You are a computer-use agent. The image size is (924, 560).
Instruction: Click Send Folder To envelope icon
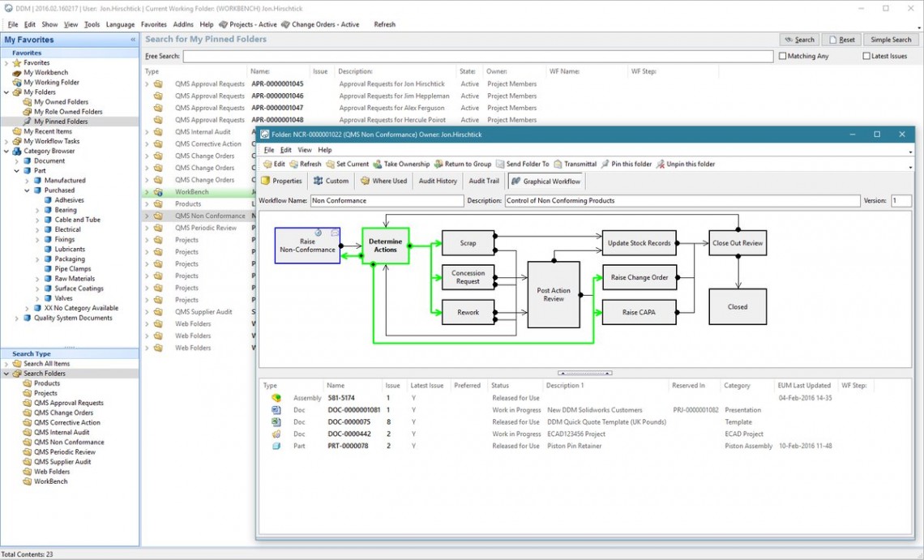(x=500, y=165)
